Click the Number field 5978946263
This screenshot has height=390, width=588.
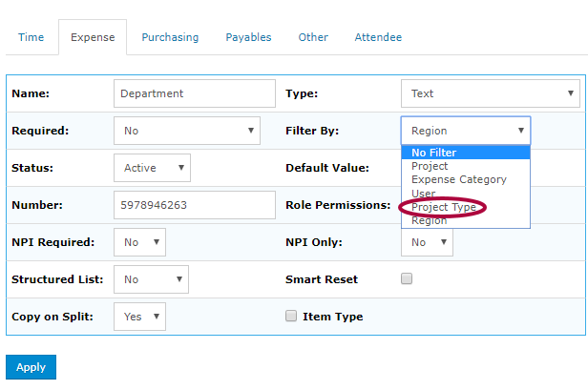[x=195, y=205]
